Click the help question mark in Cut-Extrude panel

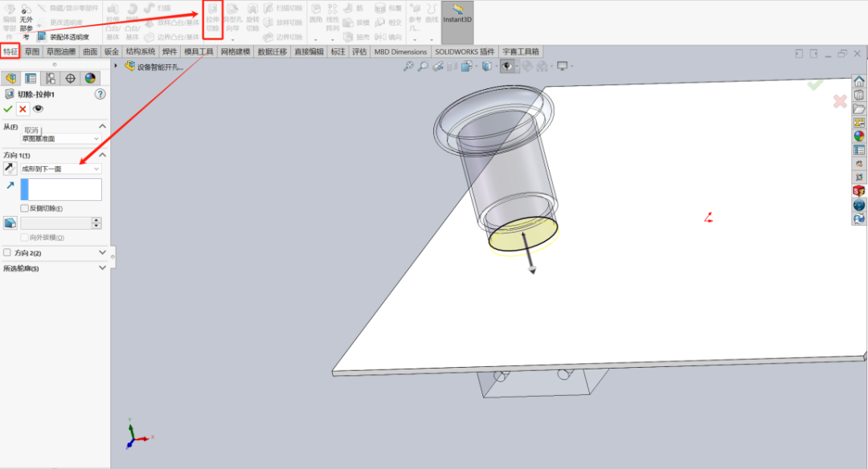[x=101, y=93]
